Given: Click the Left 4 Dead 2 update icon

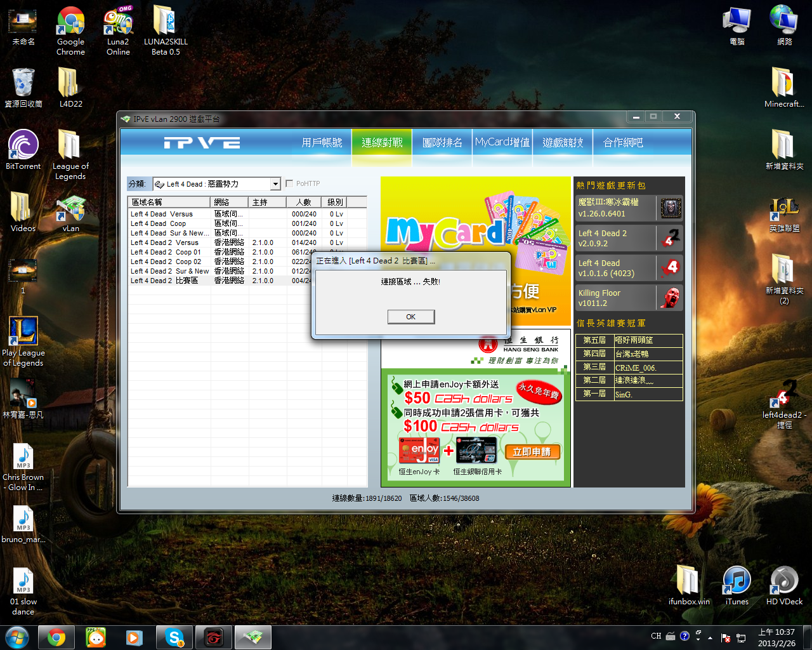Looking at the screenshot, I should (671, 238).
